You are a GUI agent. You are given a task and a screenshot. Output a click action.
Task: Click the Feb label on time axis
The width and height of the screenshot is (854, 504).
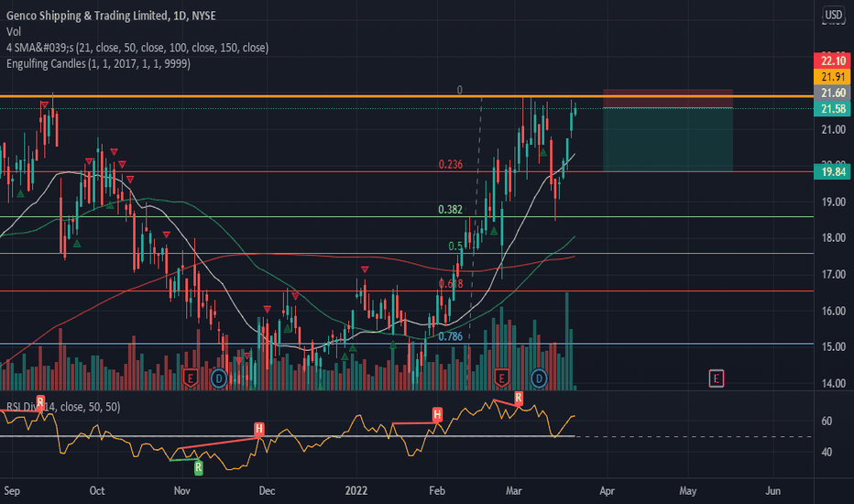pos(437,491)
